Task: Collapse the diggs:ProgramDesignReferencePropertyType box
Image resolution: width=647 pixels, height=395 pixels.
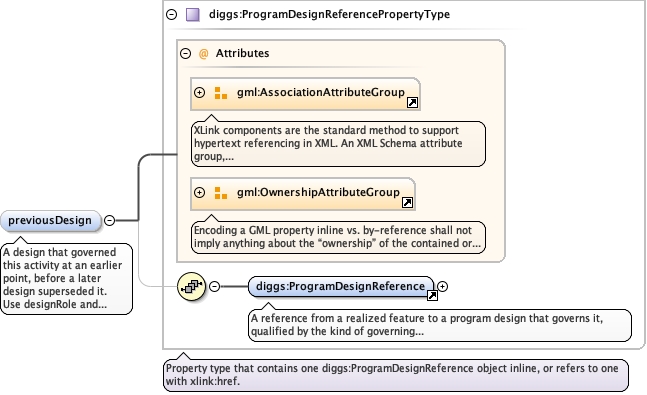Action: pyautogui.click(x=172, y=14)
